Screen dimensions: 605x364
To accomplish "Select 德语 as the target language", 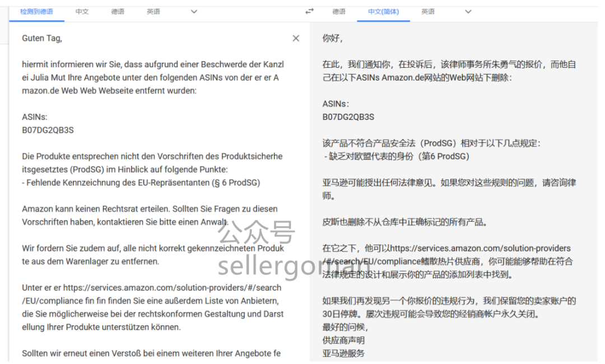I will [339, 11].
